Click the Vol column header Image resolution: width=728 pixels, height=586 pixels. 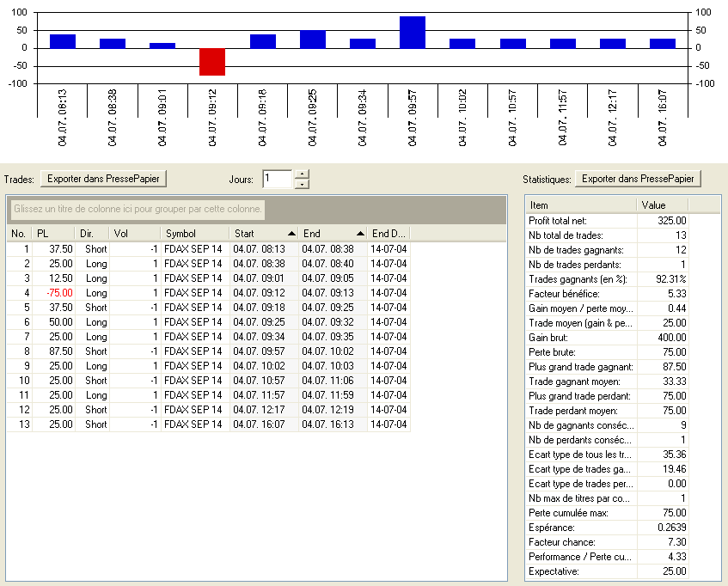pos(135,234)
